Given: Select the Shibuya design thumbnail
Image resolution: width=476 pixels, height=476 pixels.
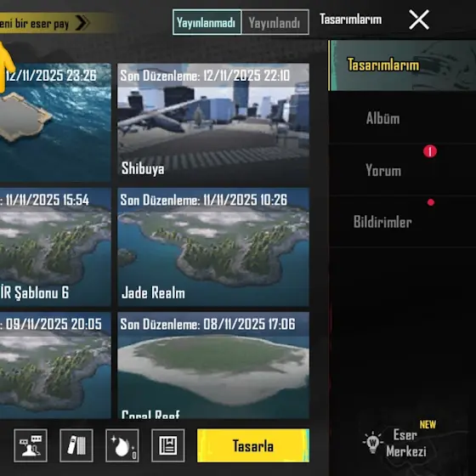Looking at the screenshot, I should pos(213,122).
